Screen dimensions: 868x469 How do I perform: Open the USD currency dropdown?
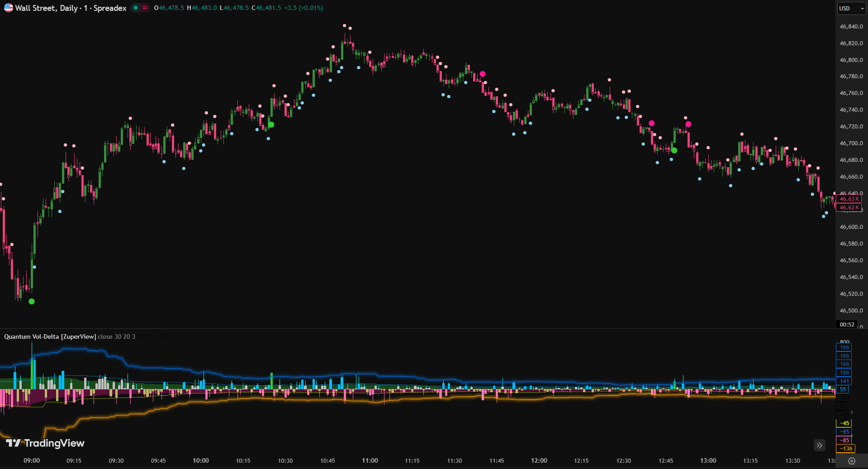851,8
